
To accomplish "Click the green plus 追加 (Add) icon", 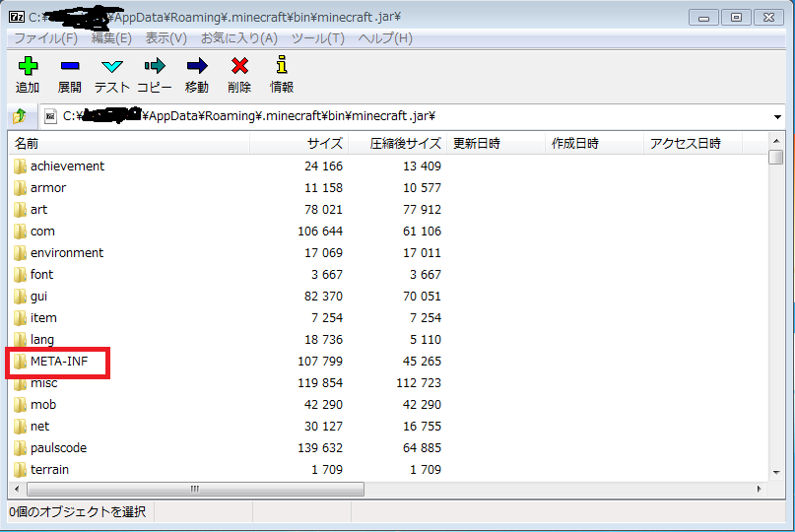I will 28,66.
